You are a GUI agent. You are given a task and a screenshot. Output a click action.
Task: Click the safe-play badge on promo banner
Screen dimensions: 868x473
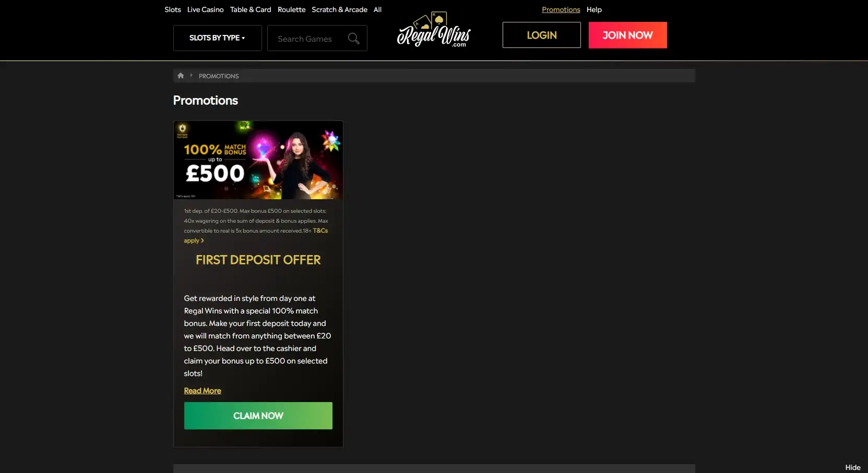pos(182,130)
